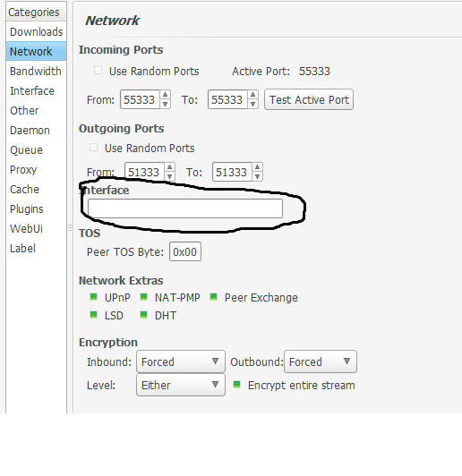Click the Interface text field

point(185,208)
